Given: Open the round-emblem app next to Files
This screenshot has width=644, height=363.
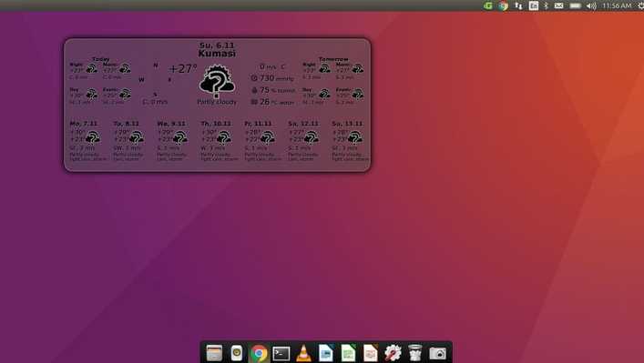Looking at the screenshot, I should (x=237, y=353).
